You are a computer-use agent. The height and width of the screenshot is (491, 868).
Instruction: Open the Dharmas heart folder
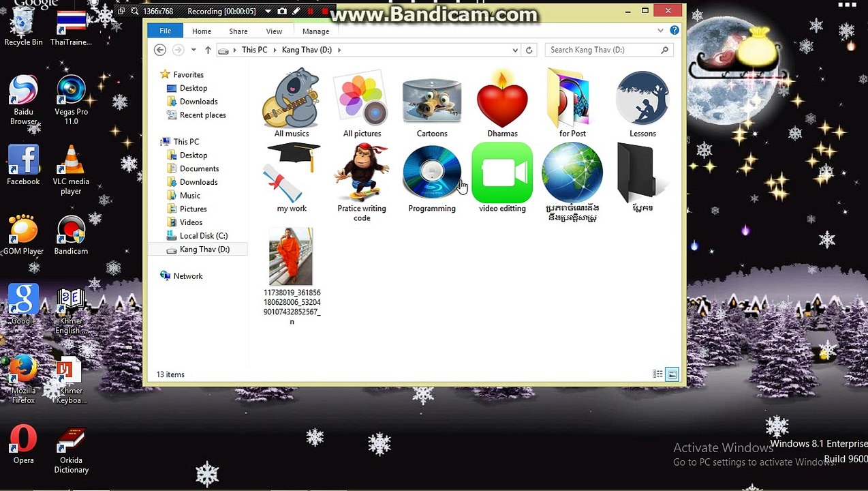tap(502, 102)
